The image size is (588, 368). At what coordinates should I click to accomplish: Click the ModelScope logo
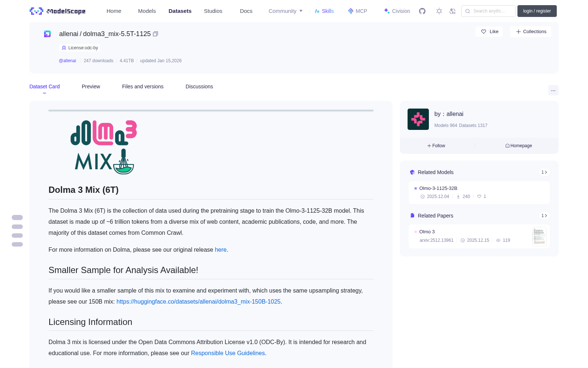(58, 11)
